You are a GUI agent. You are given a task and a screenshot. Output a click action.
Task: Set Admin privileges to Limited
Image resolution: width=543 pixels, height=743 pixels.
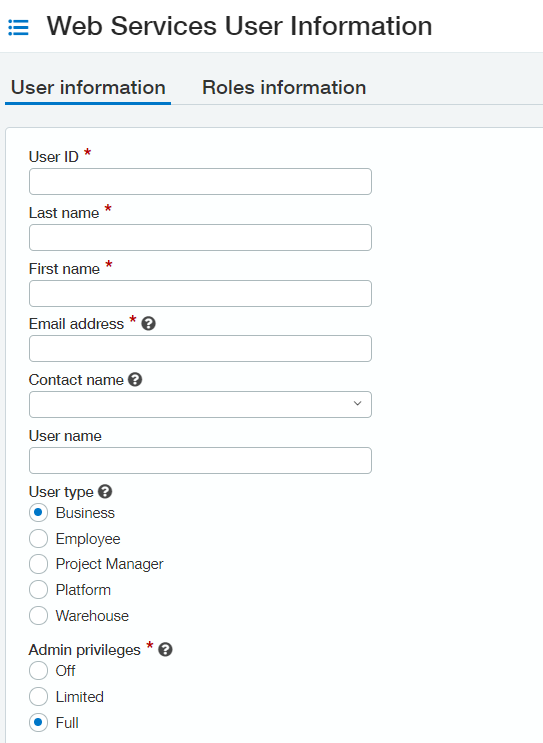click(x=38, y=697)
